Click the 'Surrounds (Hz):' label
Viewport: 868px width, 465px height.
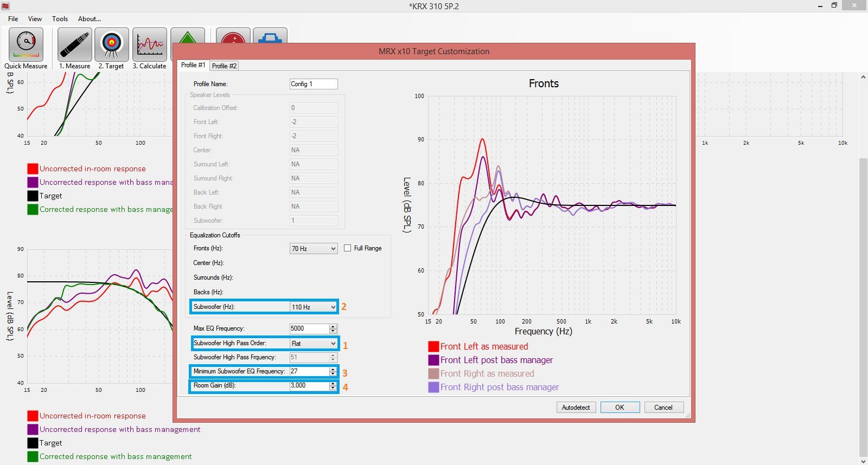[x=213, y=277]
